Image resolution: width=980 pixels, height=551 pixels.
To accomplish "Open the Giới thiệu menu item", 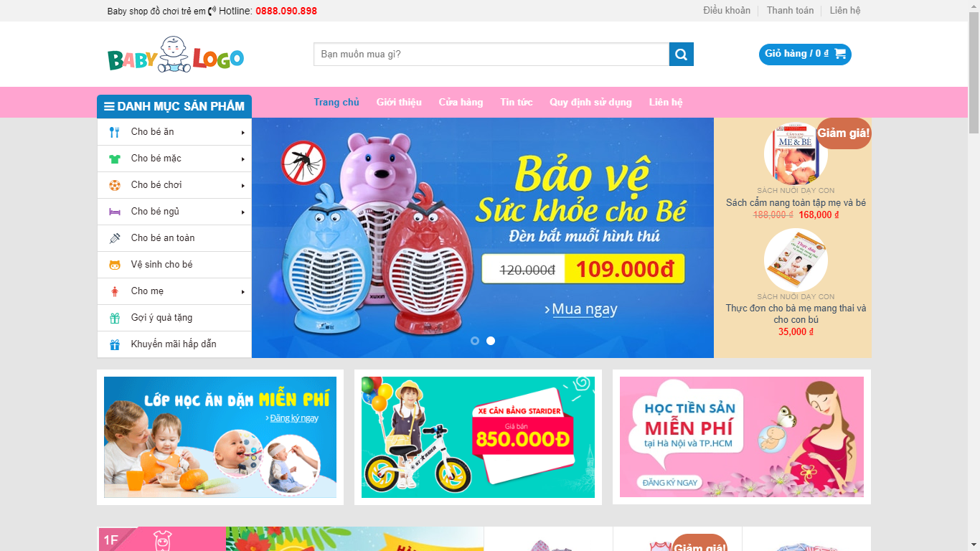I will [x=399, y=102].
